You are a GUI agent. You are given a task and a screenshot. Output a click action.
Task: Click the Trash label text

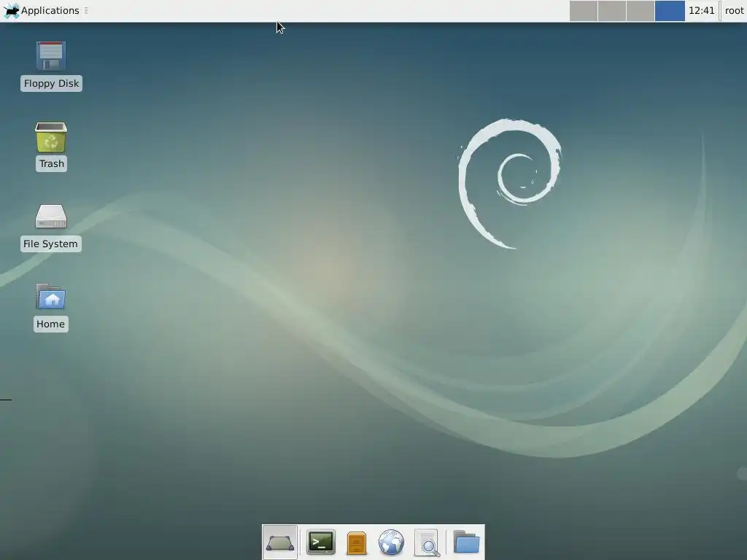52,164
